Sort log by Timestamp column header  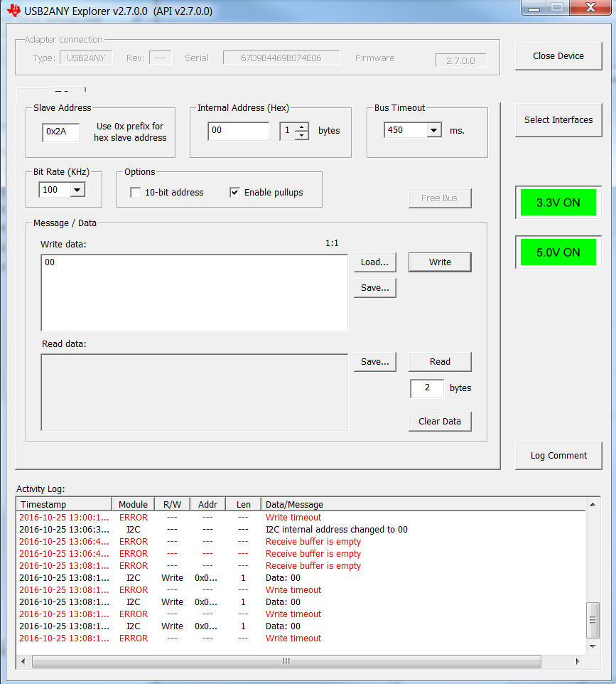coord(64,504)
